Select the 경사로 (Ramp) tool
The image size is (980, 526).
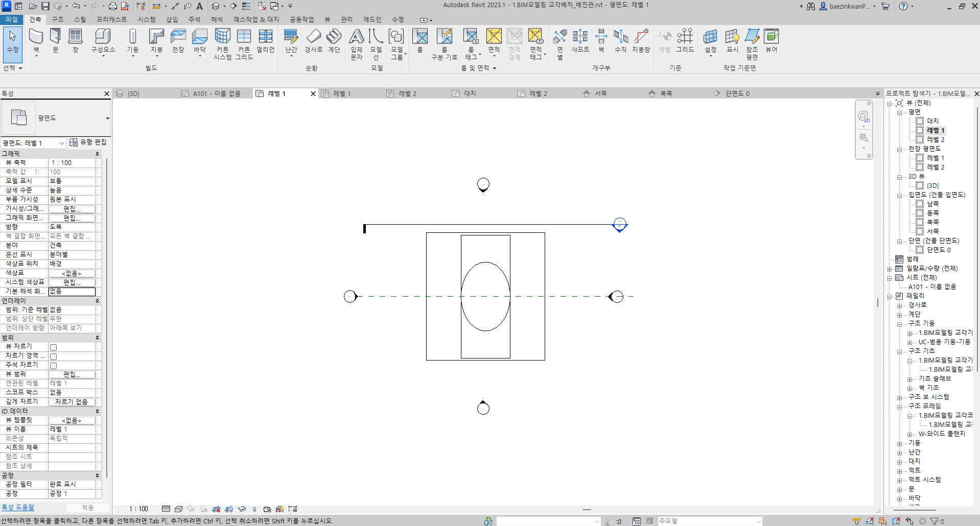pyautogui.click(x=313, y=40)
